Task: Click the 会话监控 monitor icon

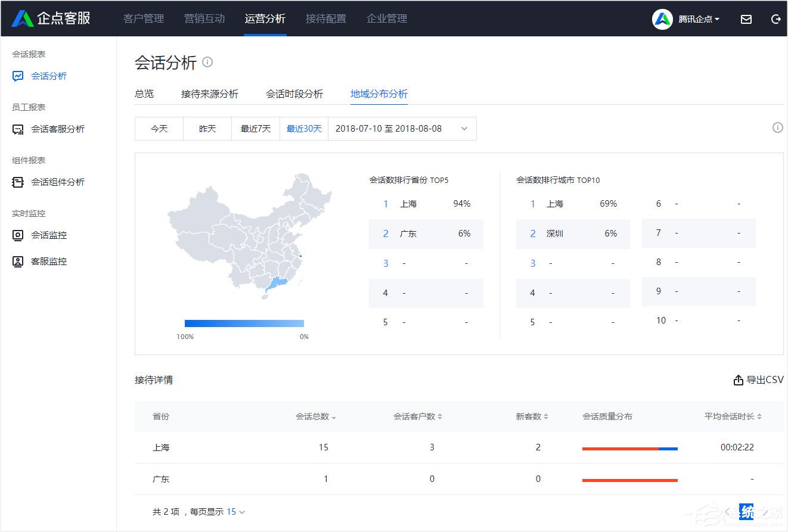Action: click(18, 235)
